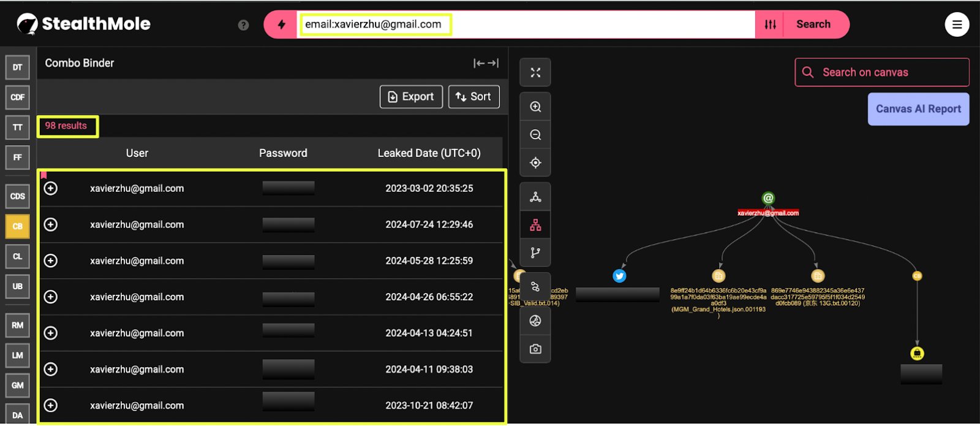This screenshot has height=426, width=980.
Task: Toggle the Combo Binder panel width arrows
Action: pos(486,63)
